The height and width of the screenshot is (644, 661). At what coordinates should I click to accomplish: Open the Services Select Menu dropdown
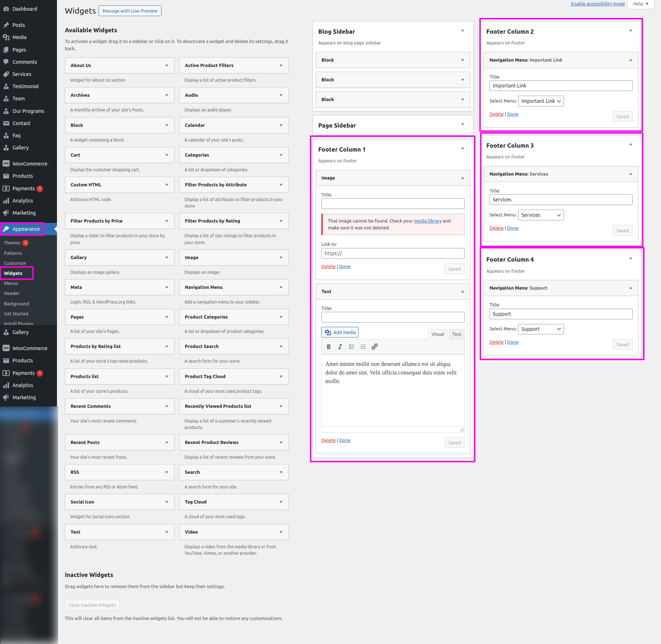[x=541, y=215]
